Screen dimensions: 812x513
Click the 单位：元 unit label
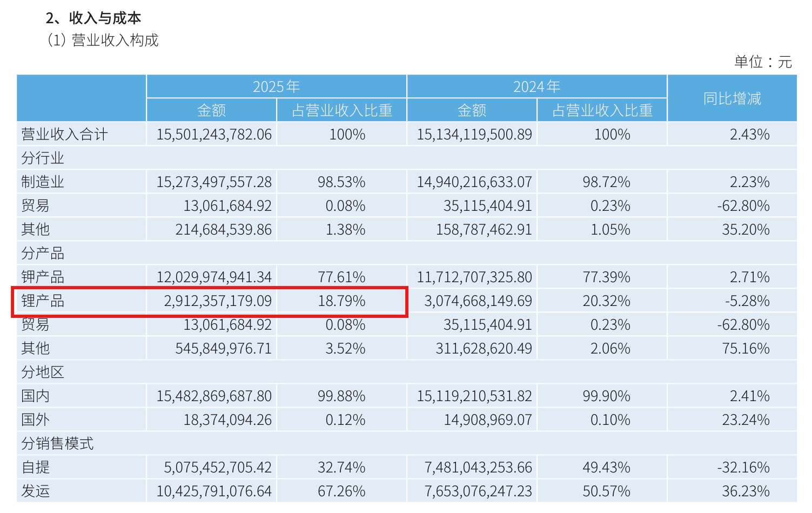763,62
